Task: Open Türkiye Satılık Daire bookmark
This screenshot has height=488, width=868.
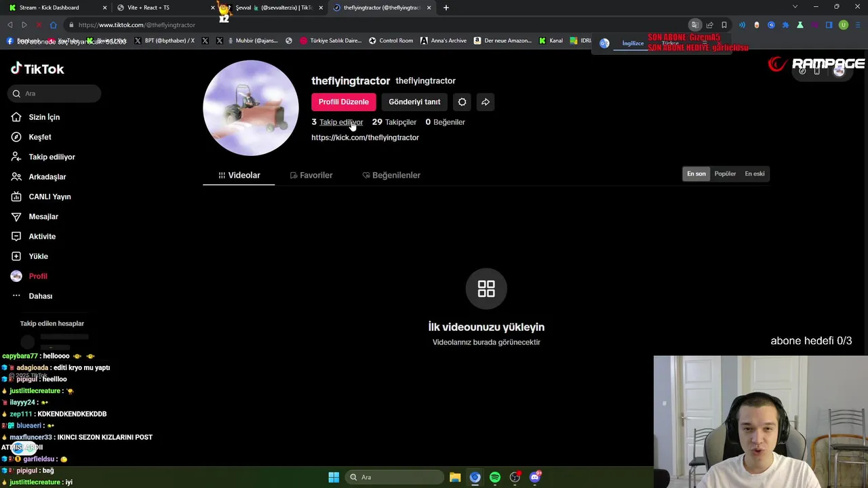Action: [331, 41]
